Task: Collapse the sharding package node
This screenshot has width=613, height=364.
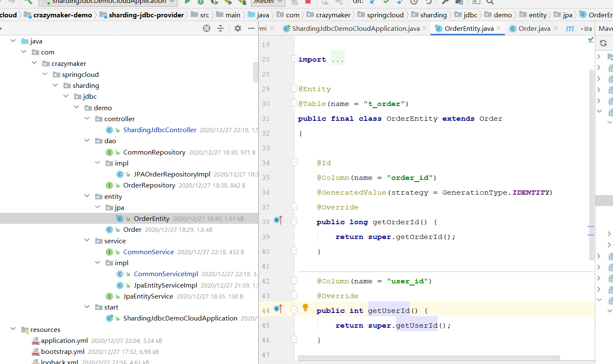Action: point(55,85)
